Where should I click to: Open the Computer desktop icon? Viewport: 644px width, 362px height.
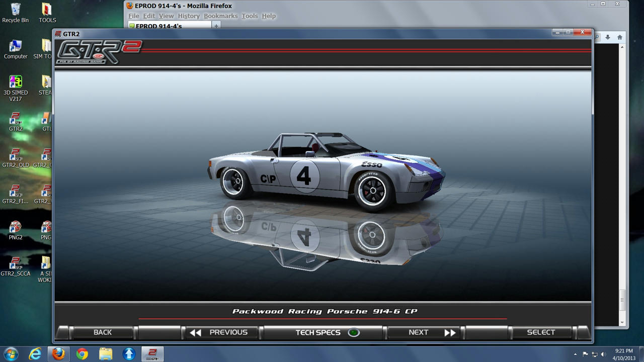16,49
